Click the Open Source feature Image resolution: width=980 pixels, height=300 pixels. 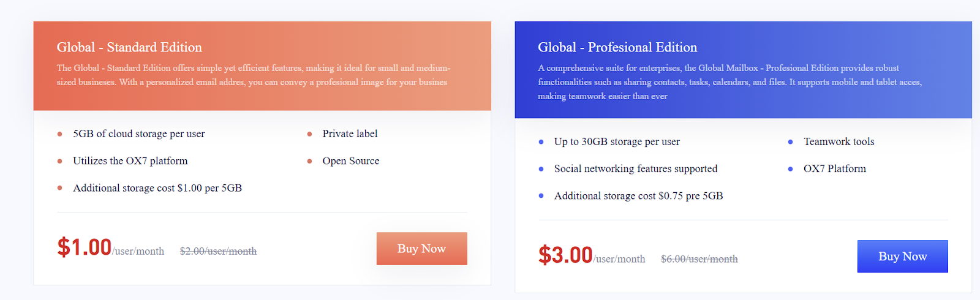pyautogui.click(x=350, y=160)
